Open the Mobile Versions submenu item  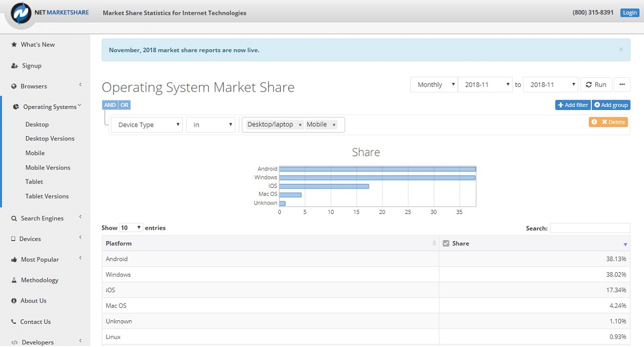click(x=48, y=167)
